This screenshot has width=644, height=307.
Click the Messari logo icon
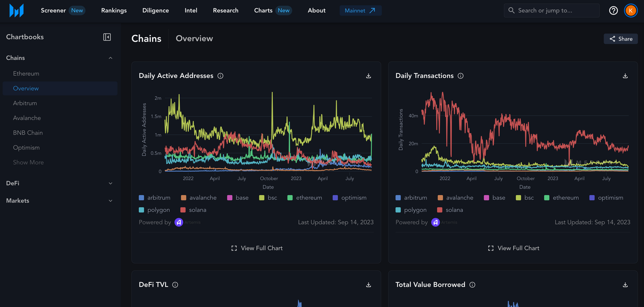pos(16,11)
